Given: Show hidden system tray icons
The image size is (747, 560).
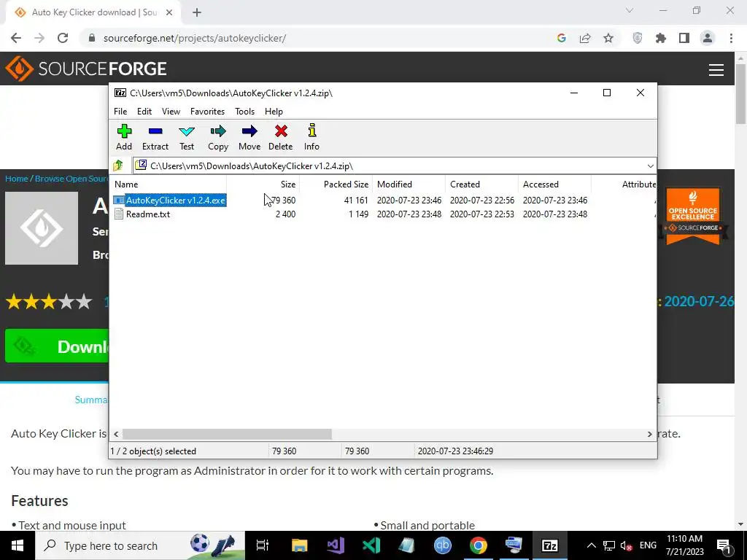Looking at the screenshot, I should 591,545.
